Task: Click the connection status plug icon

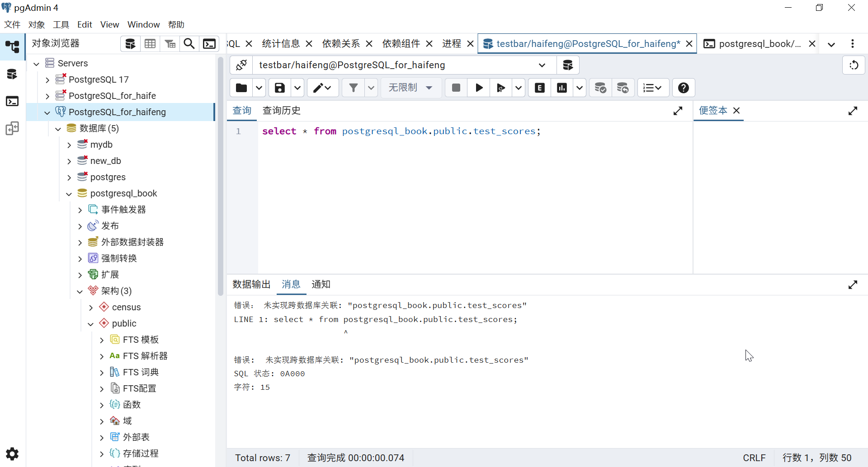Action: point(241,65)
